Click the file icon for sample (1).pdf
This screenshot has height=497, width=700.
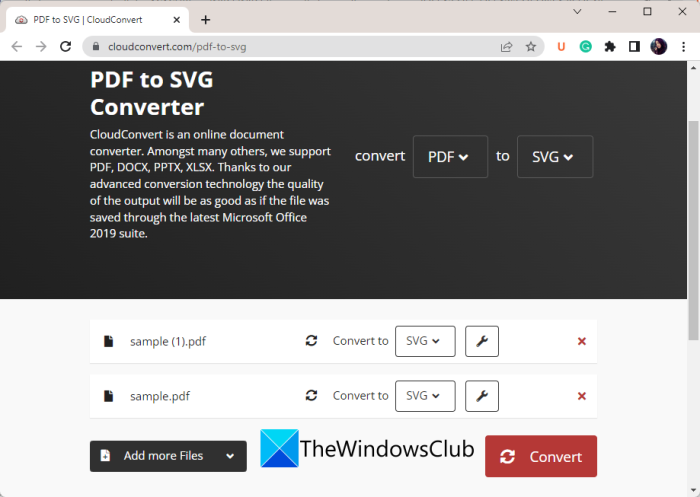point(108,341)
